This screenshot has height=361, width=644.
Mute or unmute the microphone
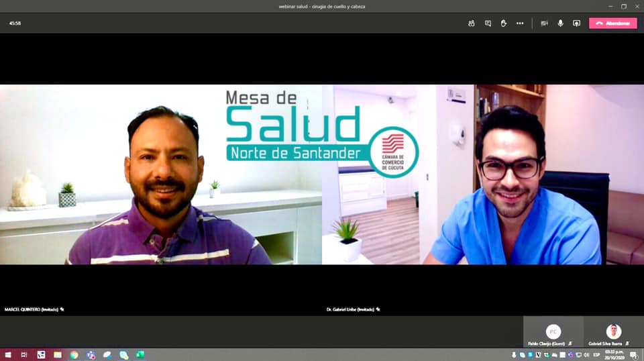pyautogui.click(x=560, y=23)
